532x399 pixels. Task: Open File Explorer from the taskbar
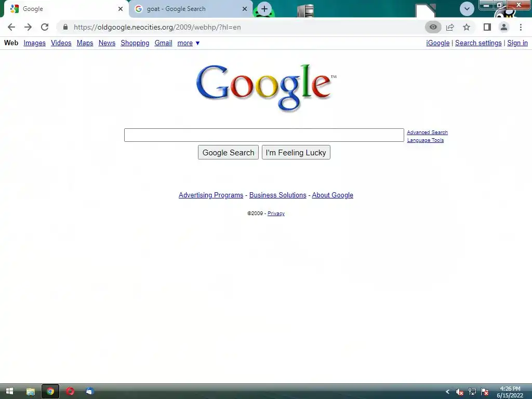pyautogui.click(x=31, y=391)
